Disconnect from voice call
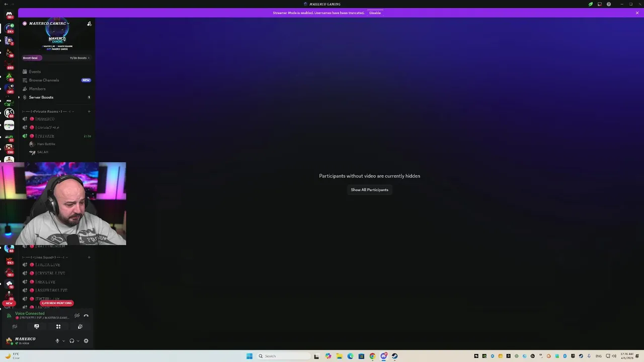The height and width of the screenshot is (362, 644). click(x=86, y=316)
